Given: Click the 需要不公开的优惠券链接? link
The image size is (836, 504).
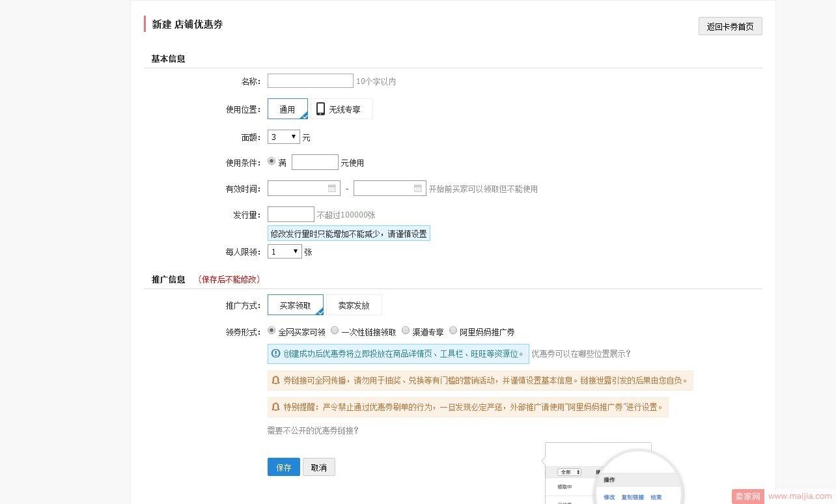Looking at the screenshot, I should tap(313, 430).
